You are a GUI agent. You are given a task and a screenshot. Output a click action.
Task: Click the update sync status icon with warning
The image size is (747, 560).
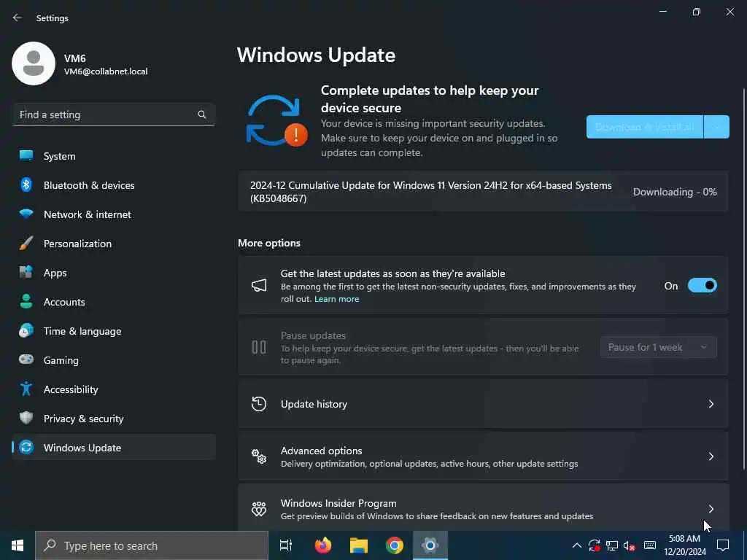pyautogui.click(x=276, y=121)
